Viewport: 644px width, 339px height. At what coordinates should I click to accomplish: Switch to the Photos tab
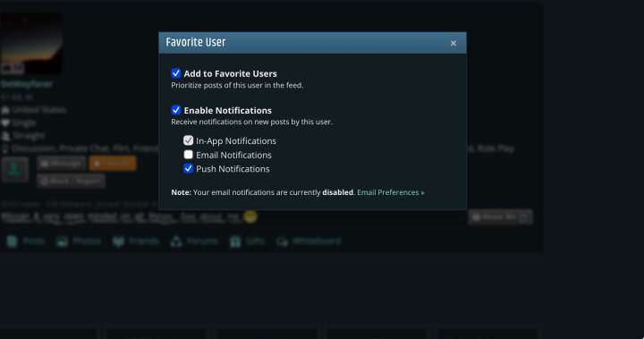79,242
